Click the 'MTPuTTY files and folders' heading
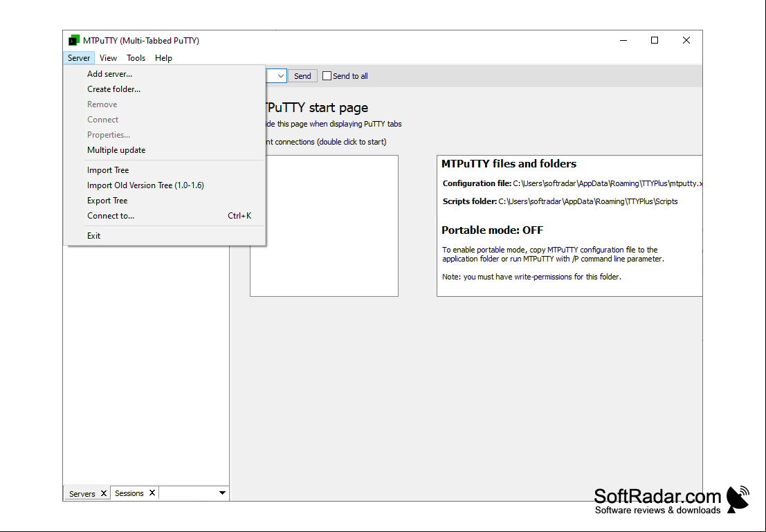766x532 pixels. point(509,164)
